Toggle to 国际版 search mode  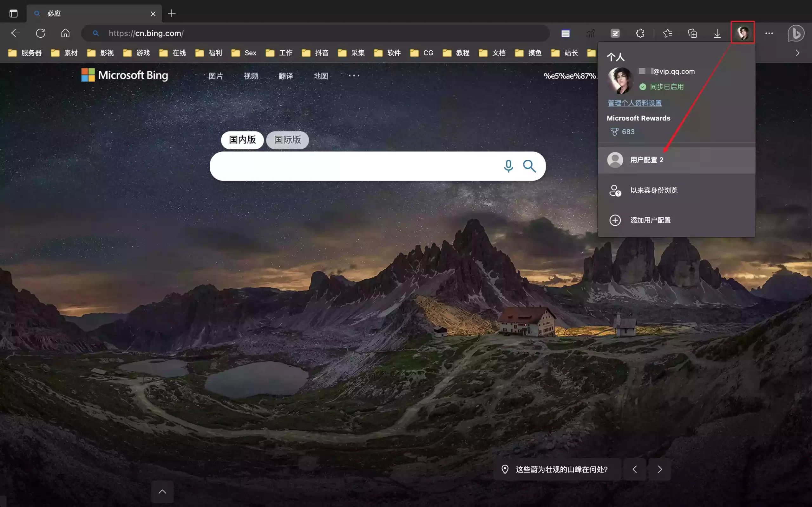pyautogui.click(x=287, y=140)
